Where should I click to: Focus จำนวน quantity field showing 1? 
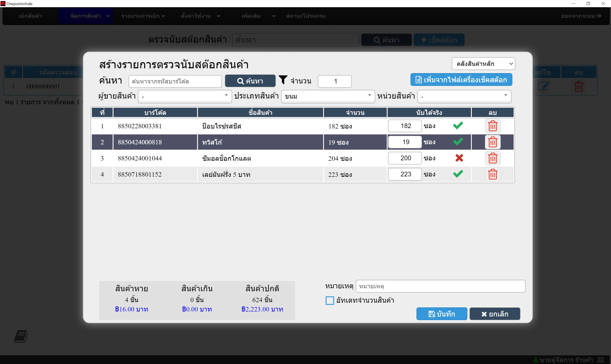(x=335, y=81)
